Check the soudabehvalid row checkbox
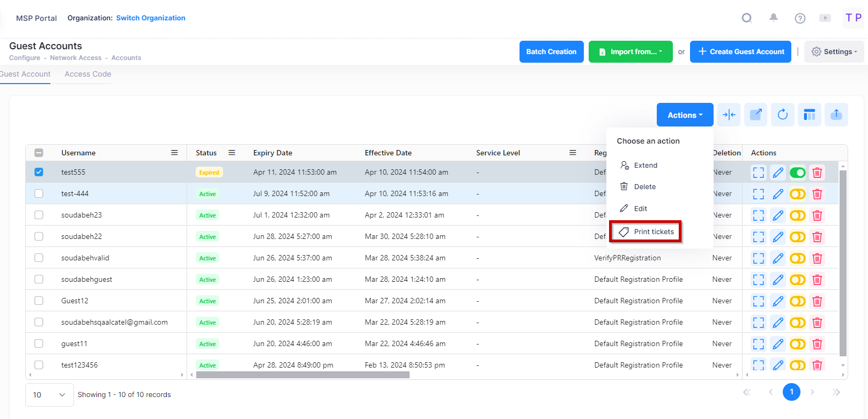Screen dimensions: 868x419 click(x=39, y=258)
